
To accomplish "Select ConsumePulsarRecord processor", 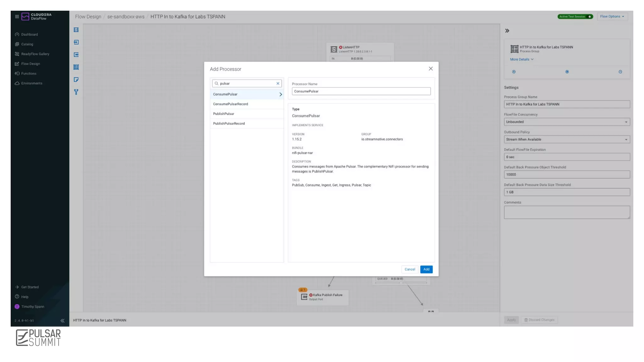I will tap(247, 104).
